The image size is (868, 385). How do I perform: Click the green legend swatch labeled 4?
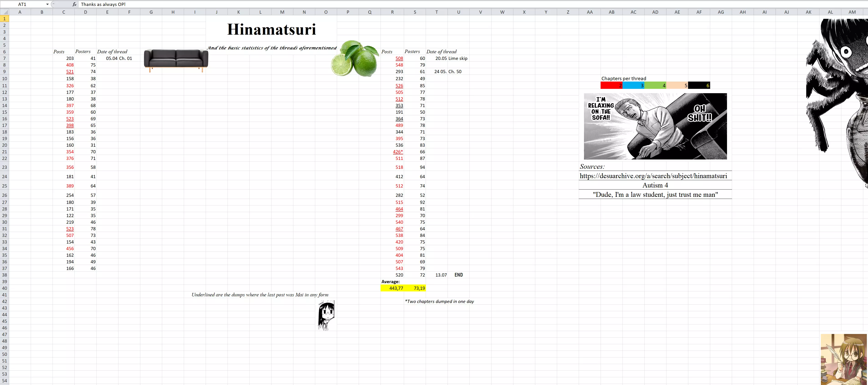tap(655, 86)
